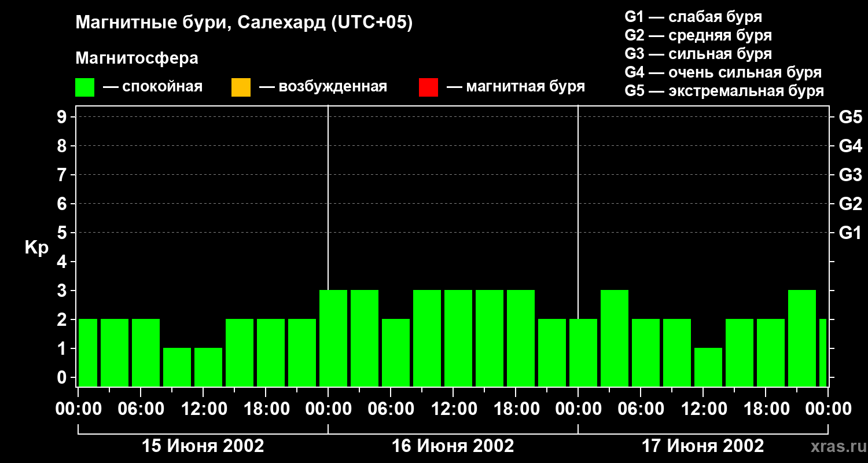Screen dimensions: 868x463
Task: Click the right-axis G5 level label
Action: tap(851, 117)
